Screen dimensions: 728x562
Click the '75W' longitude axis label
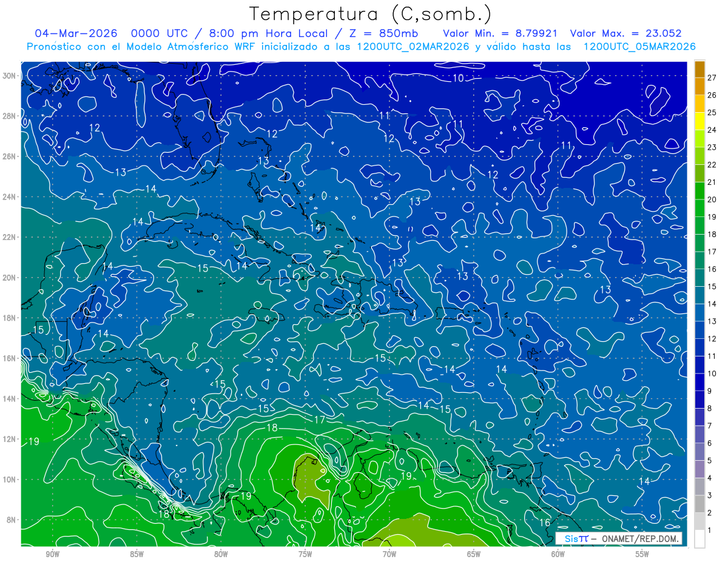tap(305, 554)
